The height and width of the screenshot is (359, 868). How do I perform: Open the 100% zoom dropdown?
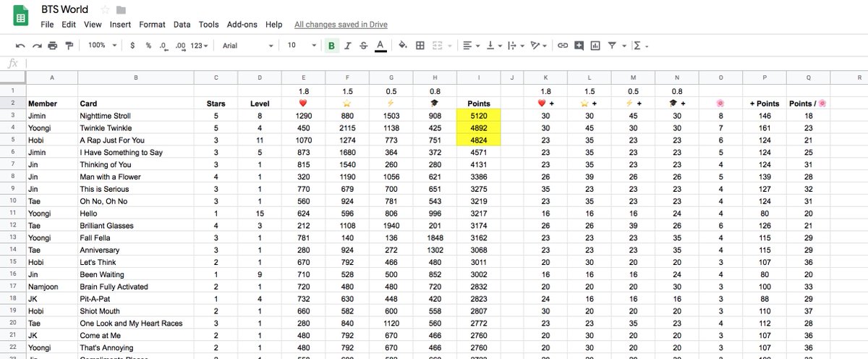tap(102, 46)
